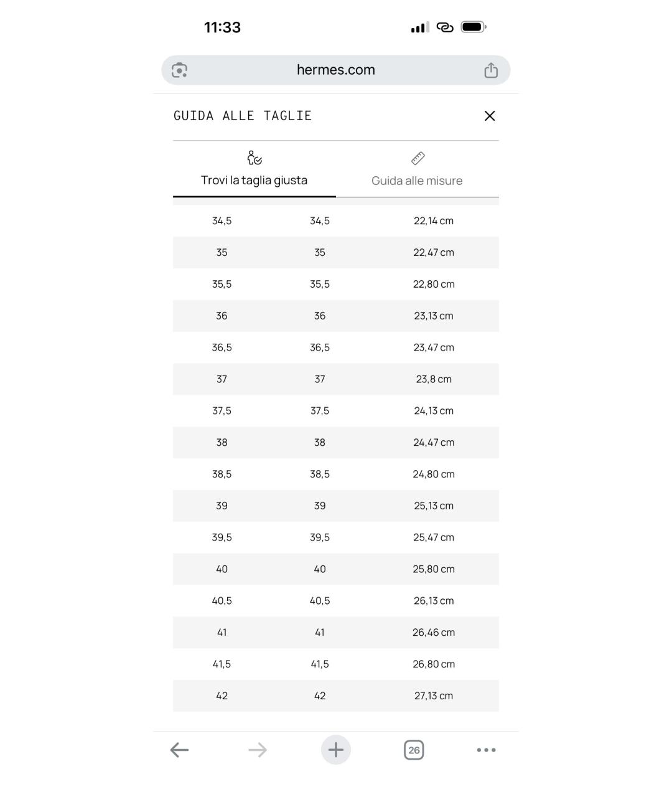Tap the 22,14 cm measurement cell
This screenshot has width=672, height=797.
pos(434,220)
